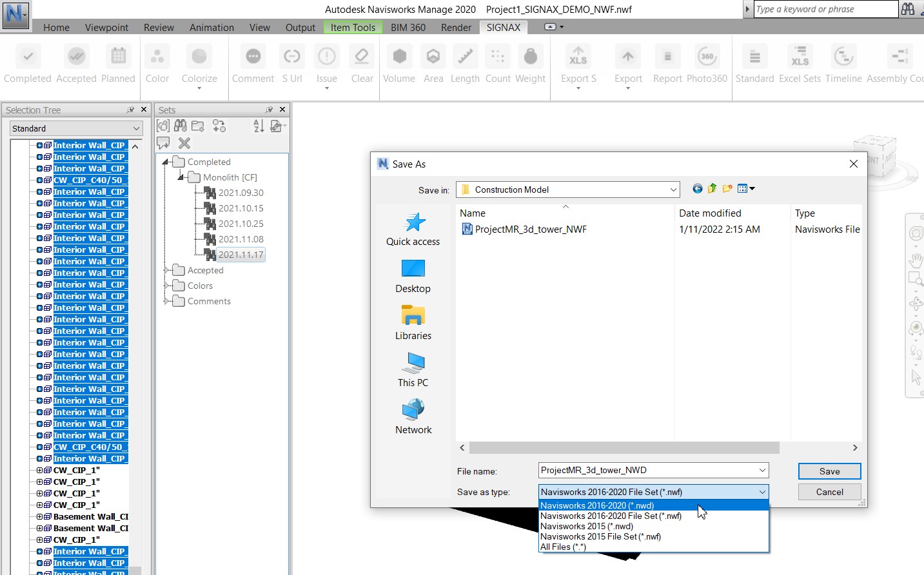Choose Navisworks 2016-2020 (*.nwd) option
The width and height of the screenshot is (924, 575).
[654, 505]
